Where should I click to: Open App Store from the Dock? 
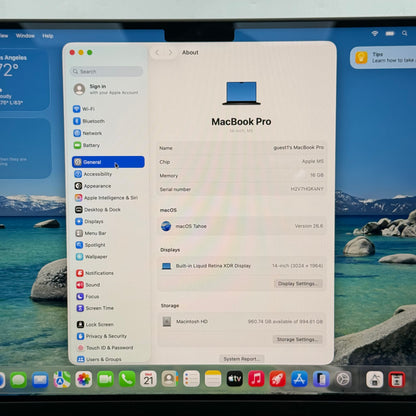[x=299, y=379]
